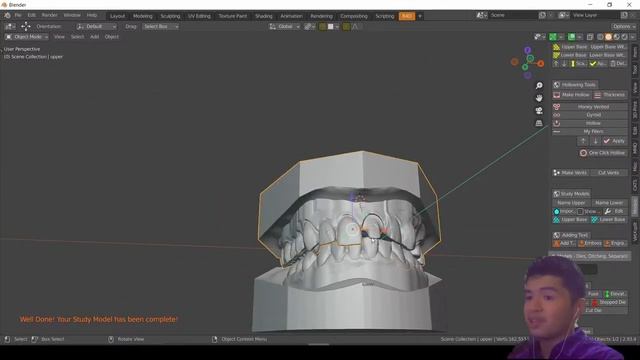Click the Upper Base modifier name field

click(x=574, y=47)
